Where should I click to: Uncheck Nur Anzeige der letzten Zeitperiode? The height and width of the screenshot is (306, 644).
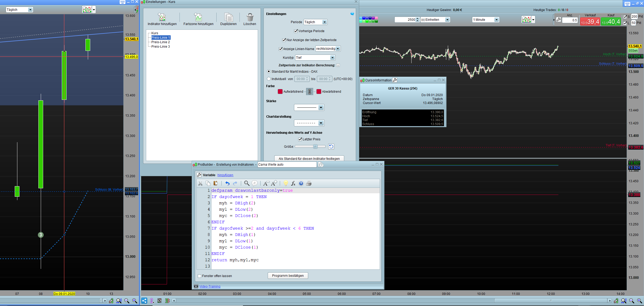[x=284, y=40]
